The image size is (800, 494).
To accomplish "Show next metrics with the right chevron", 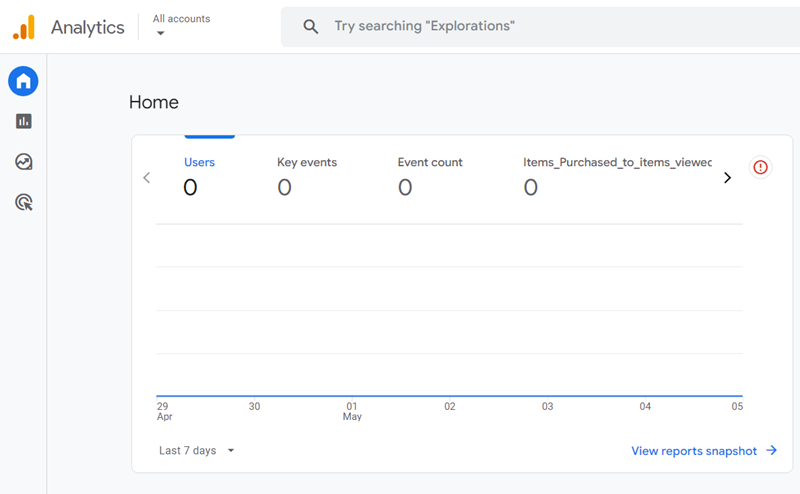I will 727,178.
